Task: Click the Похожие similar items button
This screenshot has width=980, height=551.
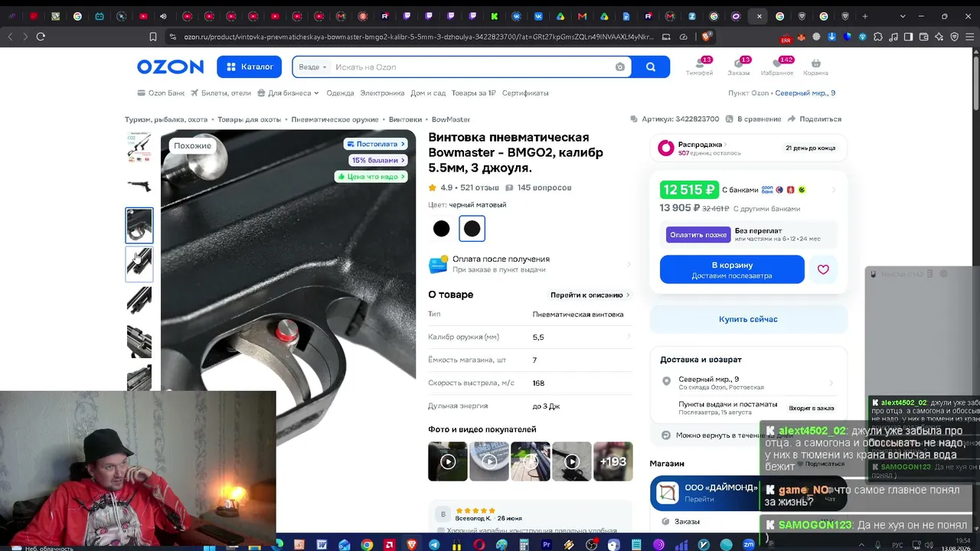Action: (x=192, y=145)
